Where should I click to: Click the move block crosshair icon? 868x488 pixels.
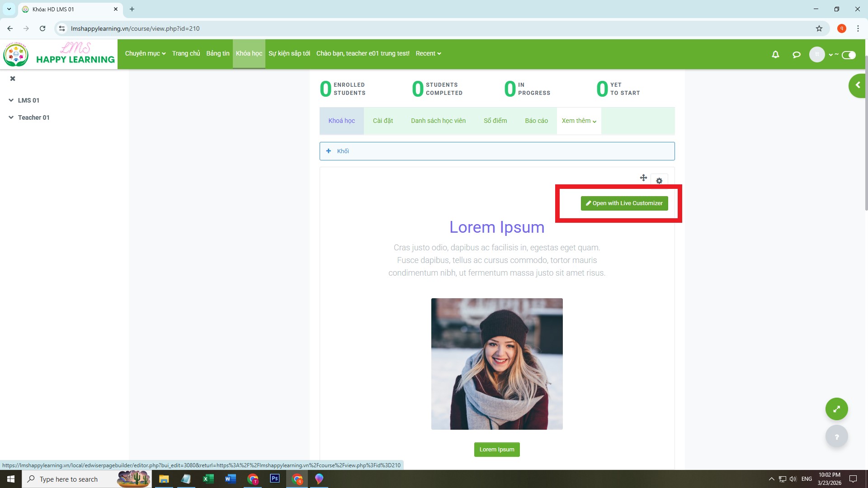643,178
